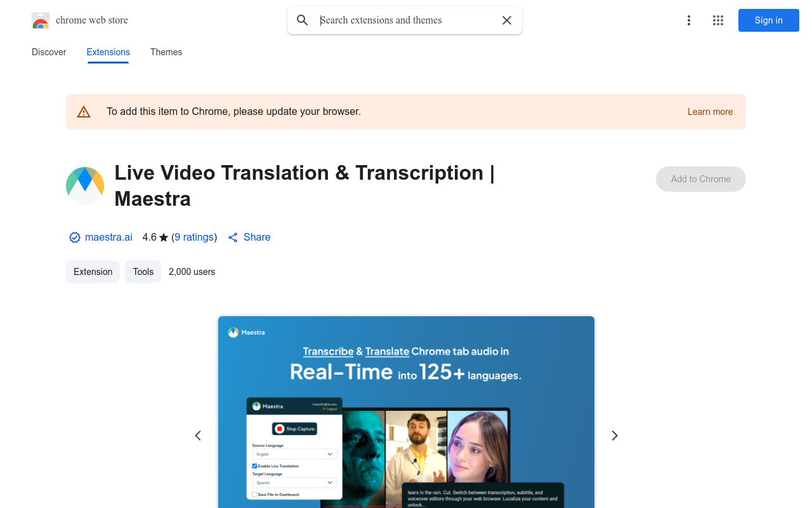Click the chrome web store title text
812x508 pixels.
coord(92,20)
